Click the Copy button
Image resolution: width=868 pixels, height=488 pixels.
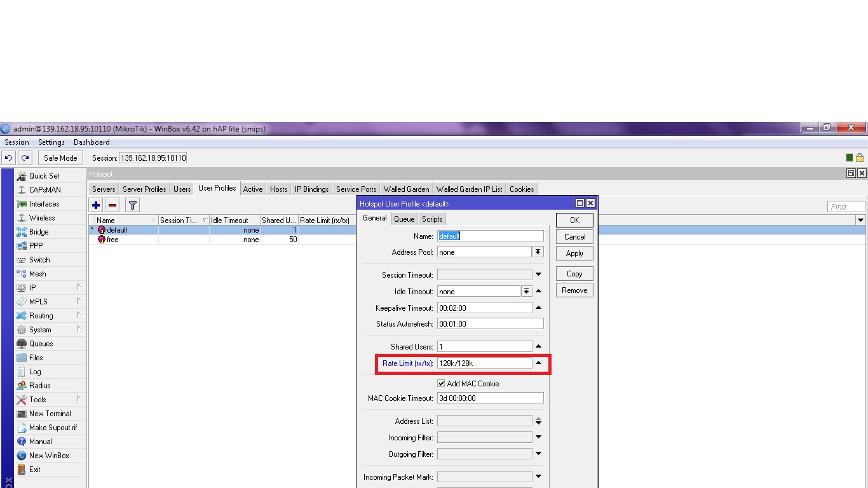[574, 274]
